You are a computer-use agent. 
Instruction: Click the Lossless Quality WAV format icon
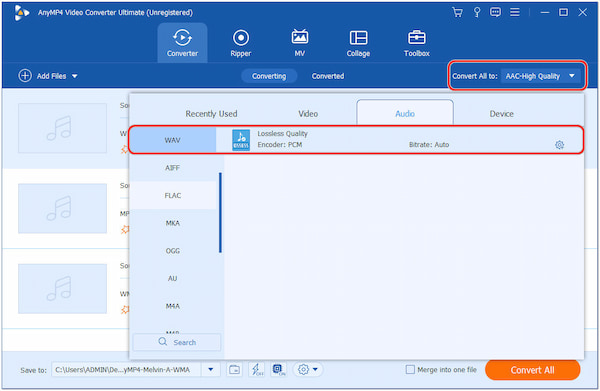click(x=241, y=140)
